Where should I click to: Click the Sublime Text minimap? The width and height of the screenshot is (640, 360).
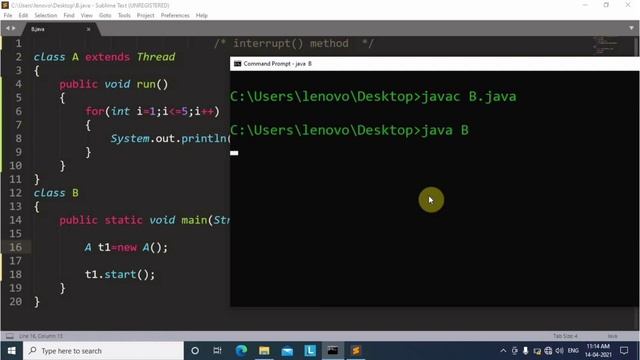pyautogui.click(x=606, y=45)
